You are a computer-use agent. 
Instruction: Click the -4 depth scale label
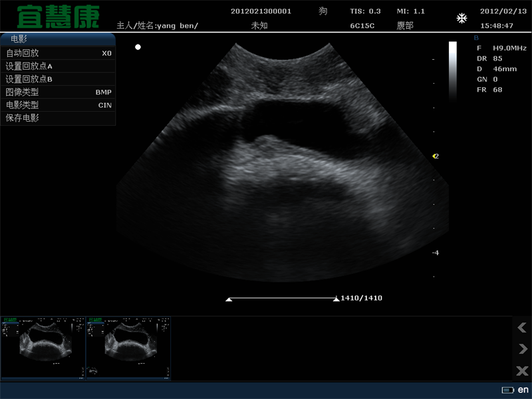tap(436, 253)
